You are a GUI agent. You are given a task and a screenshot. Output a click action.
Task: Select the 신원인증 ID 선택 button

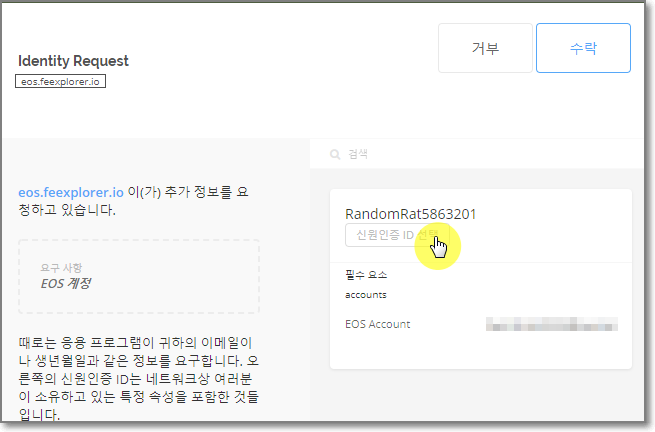pos(397,235)
